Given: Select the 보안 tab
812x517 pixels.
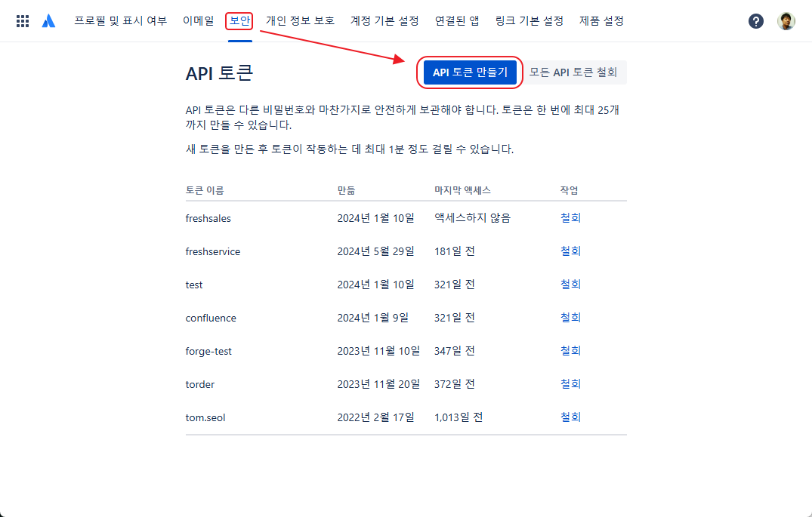Looking at the screenshot, I should (x=239, y=21).
